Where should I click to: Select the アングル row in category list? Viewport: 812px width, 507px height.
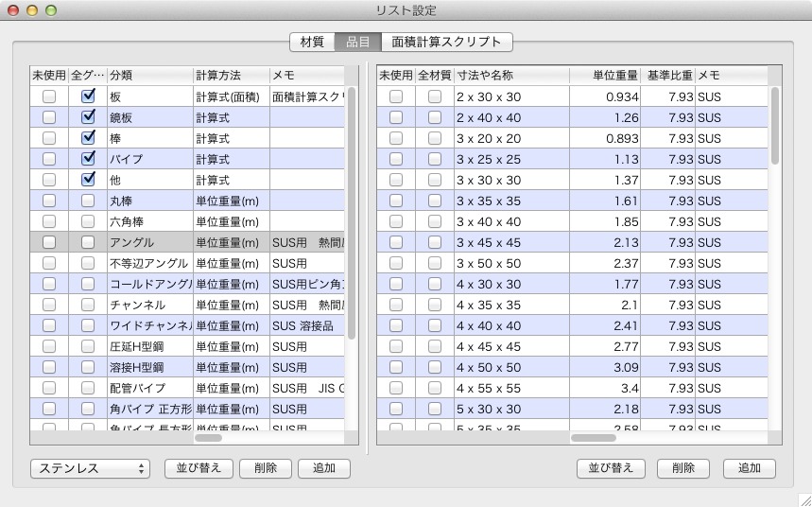[x=148, y=242]
